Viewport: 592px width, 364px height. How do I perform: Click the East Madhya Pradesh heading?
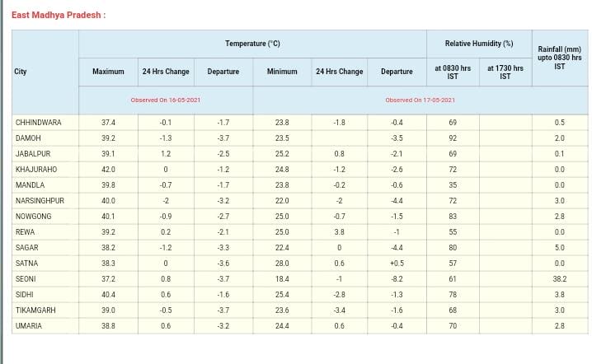(58, 16)
